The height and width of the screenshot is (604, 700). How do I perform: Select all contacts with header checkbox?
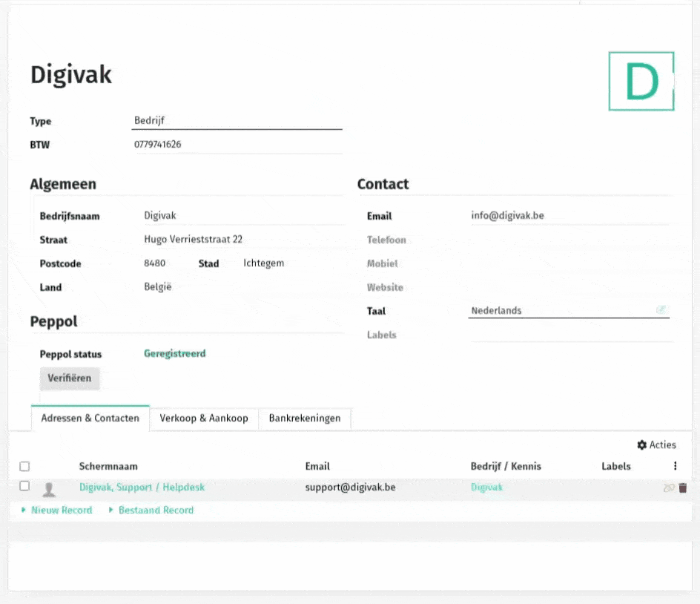24,467
